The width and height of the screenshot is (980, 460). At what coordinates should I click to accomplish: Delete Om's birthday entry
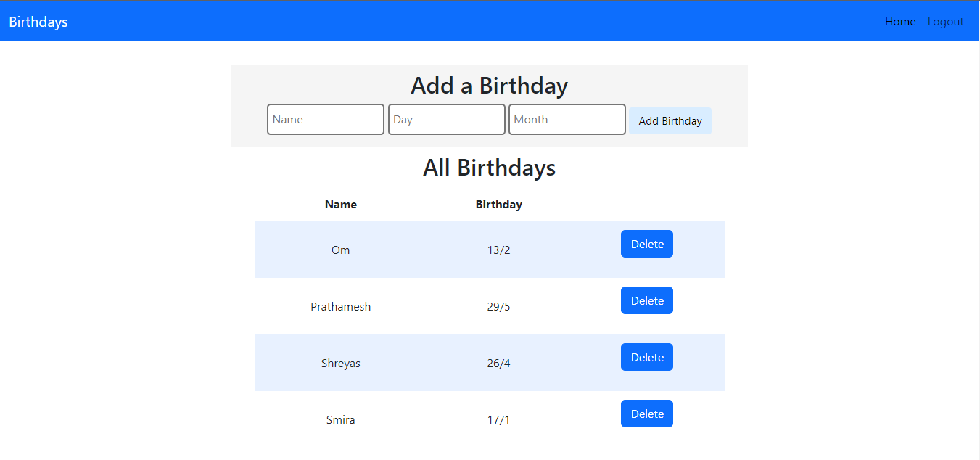pyautogui.click(x=647, y=244)
